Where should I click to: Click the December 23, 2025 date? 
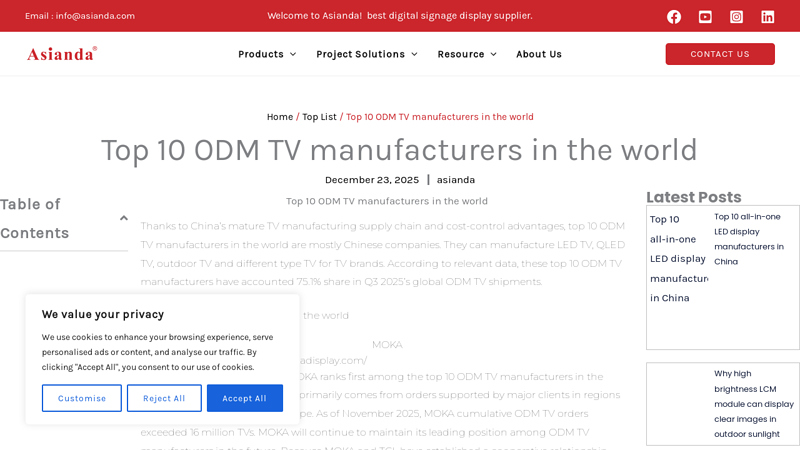click(x=371, y=180)
